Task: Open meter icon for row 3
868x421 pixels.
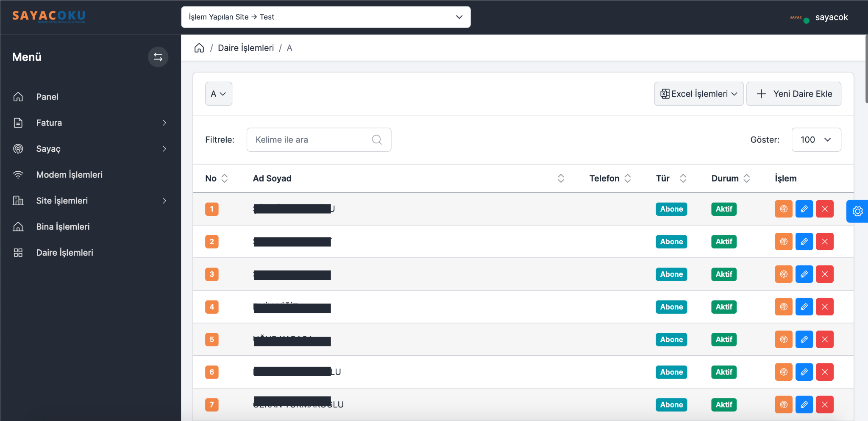Action: click(784, 274)
